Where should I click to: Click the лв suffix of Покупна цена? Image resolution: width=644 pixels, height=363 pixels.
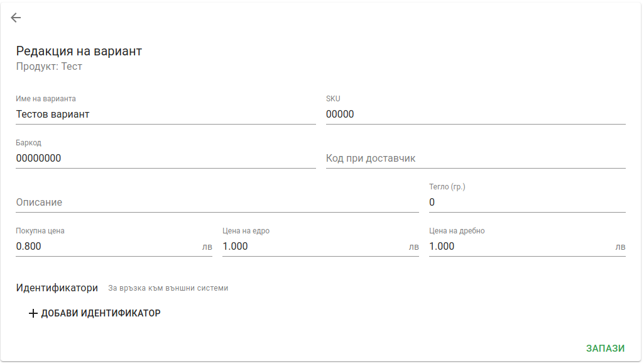click(x=207, y=247)
